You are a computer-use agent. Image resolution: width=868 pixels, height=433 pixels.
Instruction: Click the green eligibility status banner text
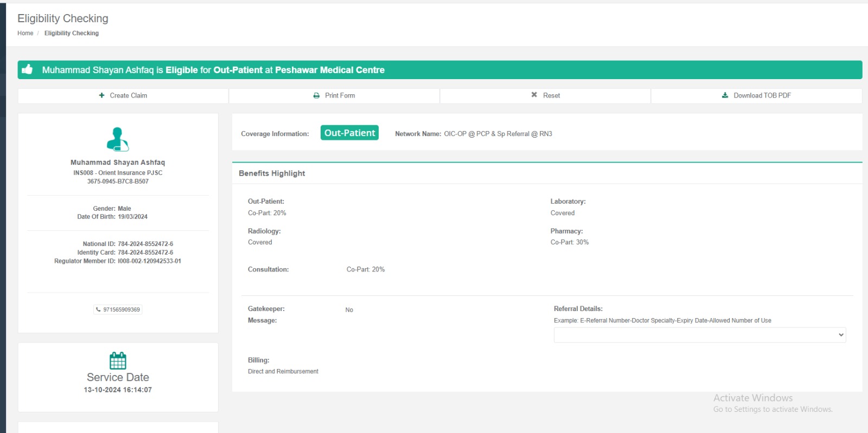point(213,70)
